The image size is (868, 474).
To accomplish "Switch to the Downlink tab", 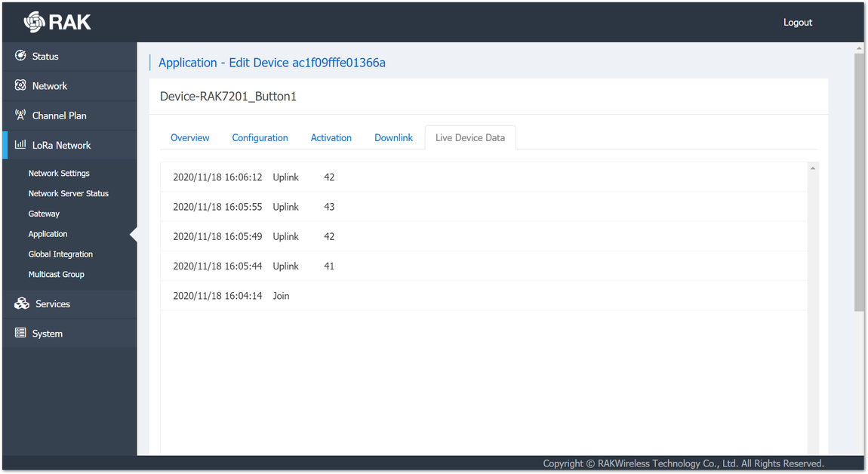I will pos(393,138).
